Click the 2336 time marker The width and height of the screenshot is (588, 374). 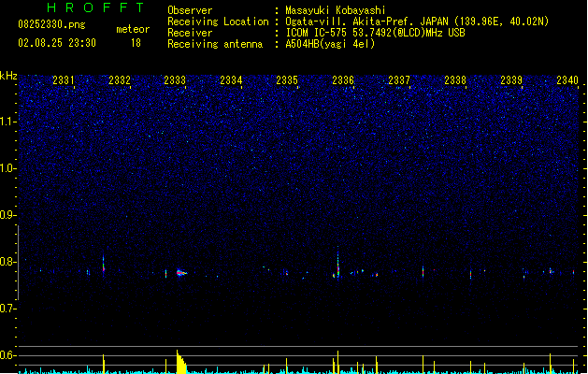[343, 80]
